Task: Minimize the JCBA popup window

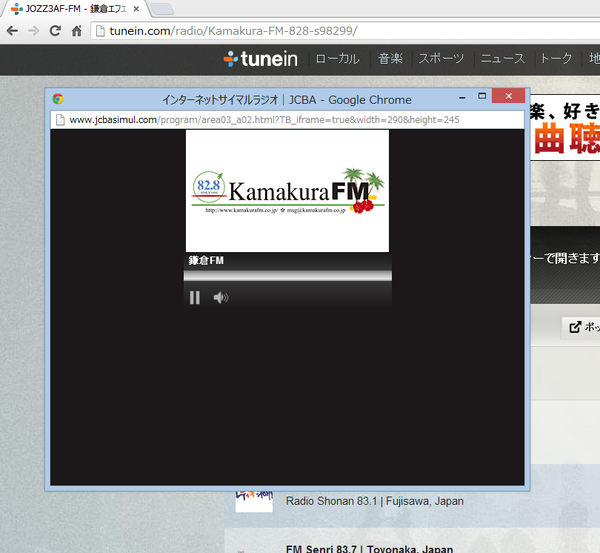Action: tap(462, 98)
